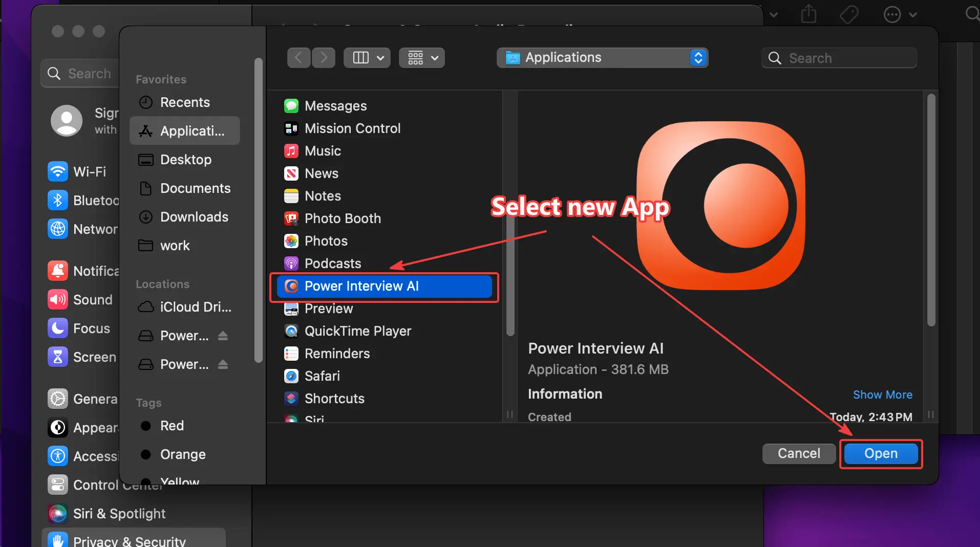Screen dimensions: 980x547
Task: Open the Applications location popup
Action: point(602,58)
